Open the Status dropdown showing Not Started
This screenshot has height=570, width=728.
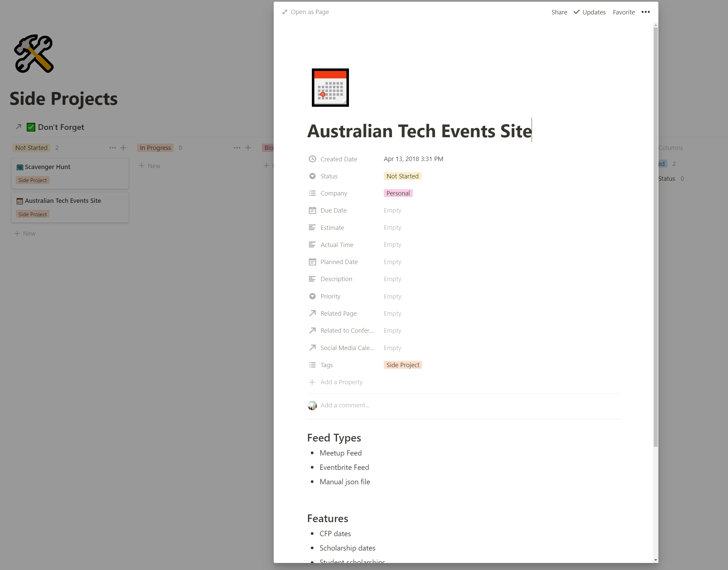pos(402,176)
